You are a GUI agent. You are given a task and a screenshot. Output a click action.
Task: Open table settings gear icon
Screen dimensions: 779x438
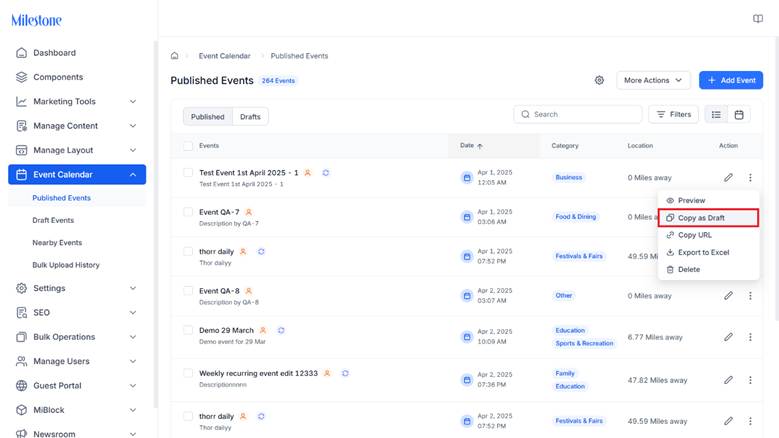(599, 80)
